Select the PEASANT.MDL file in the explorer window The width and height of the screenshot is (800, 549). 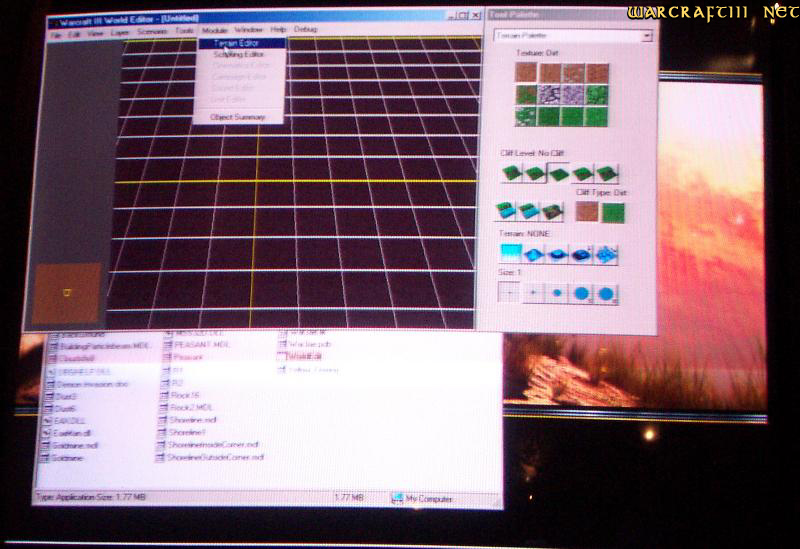point(196,345)
